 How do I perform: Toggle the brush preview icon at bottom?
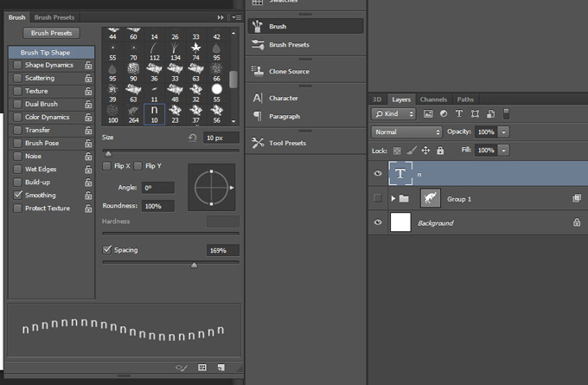pos(182,368)
